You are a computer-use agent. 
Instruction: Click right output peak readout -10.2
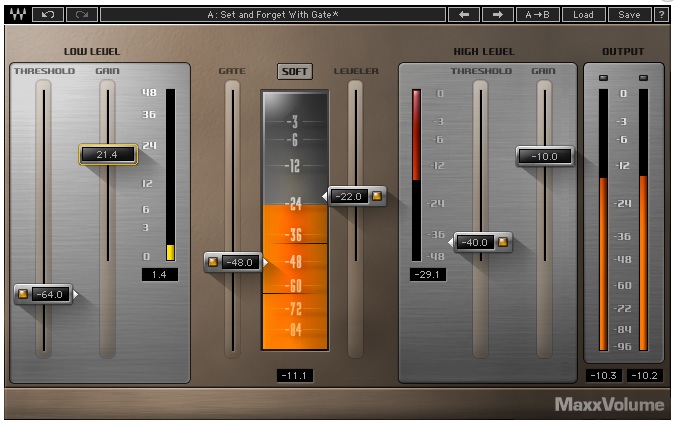click(645, 375)
